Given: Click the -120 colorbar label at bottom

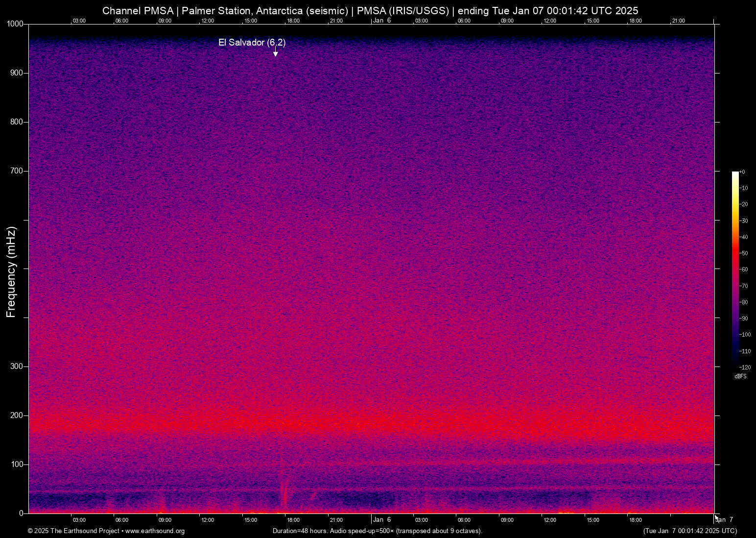Looking at the screenshot, I should click(x=745, y=367).
